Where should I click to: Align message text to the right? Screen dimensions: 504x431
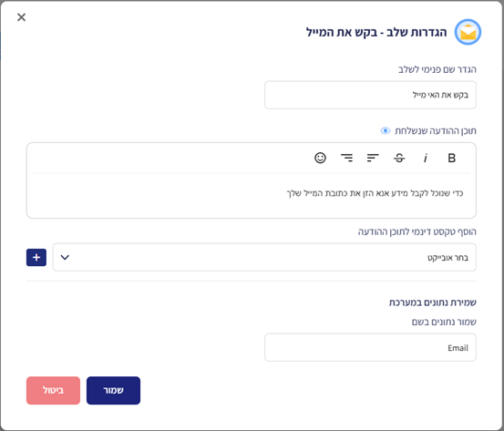tap(346, 158)
